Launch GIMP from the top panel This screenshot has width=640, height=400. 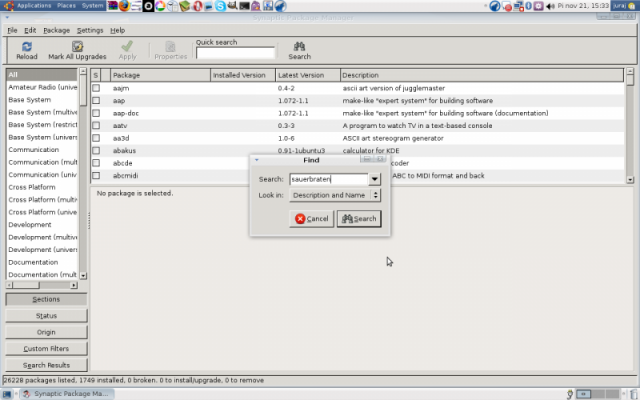point(232,6)
